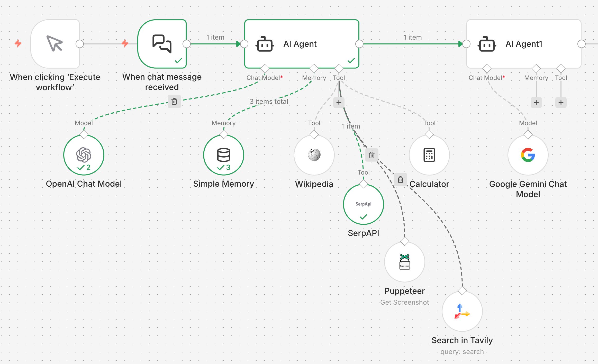
Task: Select the Calculator tool node
Action: tap(429, 155)
